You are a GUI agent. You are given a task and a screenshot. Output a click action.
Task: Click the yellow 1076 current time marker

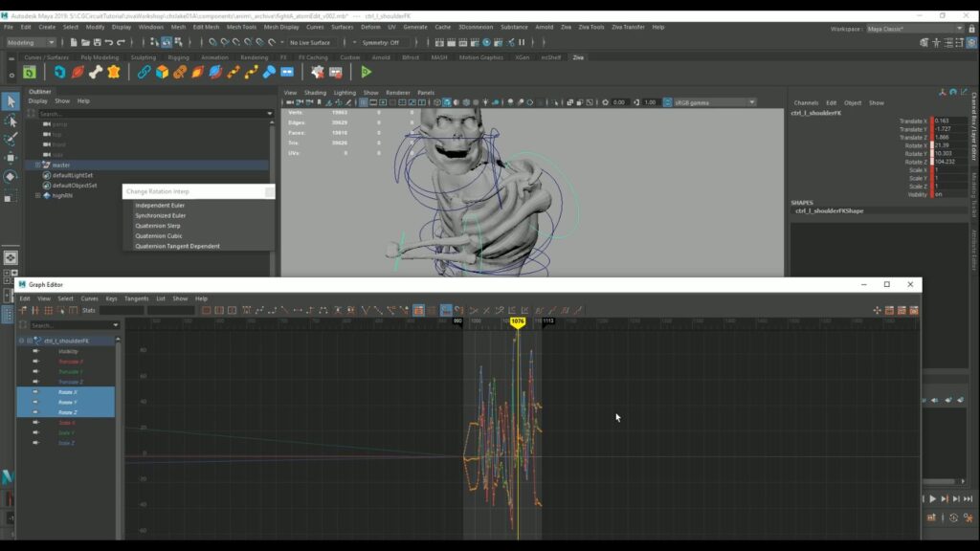point(518,321)
